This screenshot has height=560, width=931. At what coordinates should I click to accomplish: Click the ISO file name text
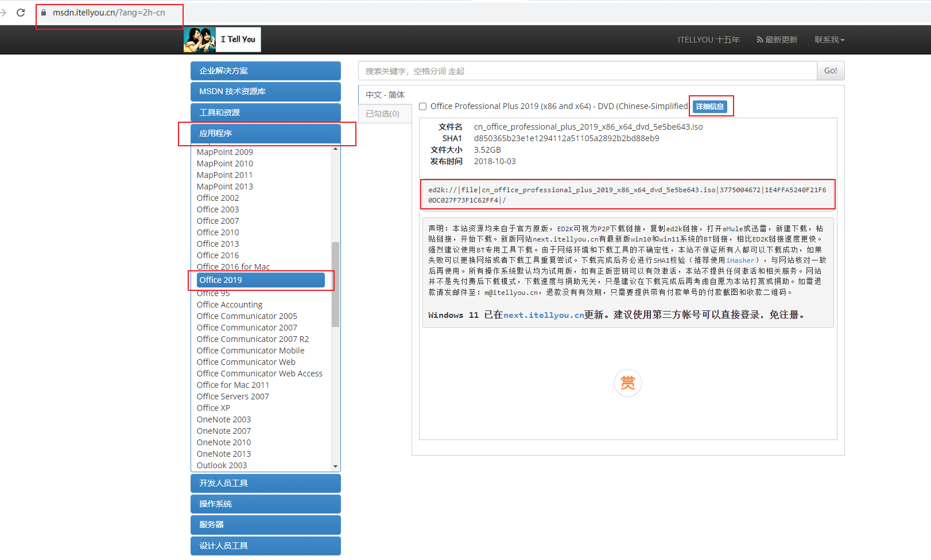588,127
